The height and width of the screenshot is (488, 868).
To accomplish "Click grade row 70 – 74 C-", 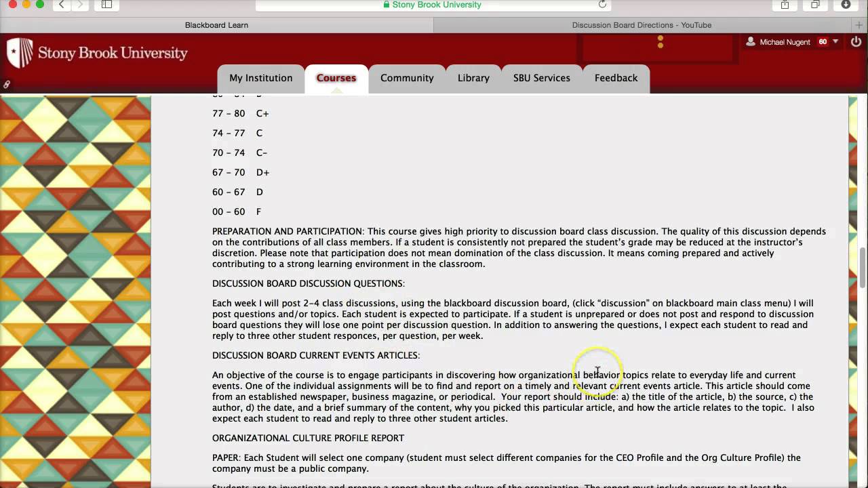I will click(x=240, y=152).
